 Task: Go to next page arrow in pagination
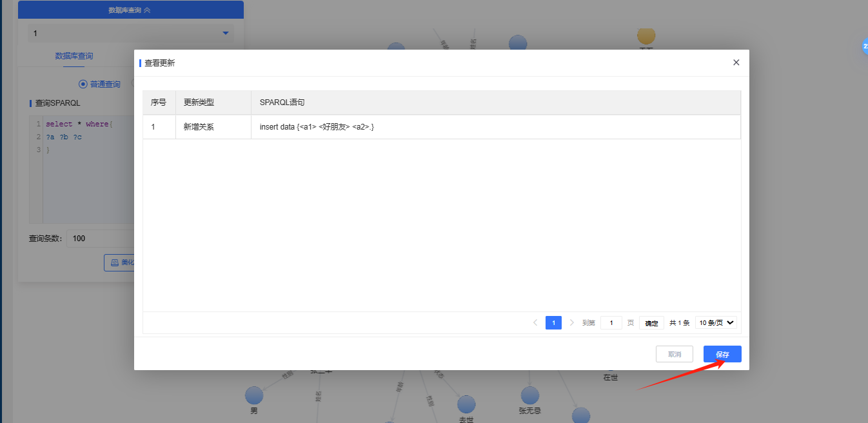pyautogui.click(x=571, y=323)
